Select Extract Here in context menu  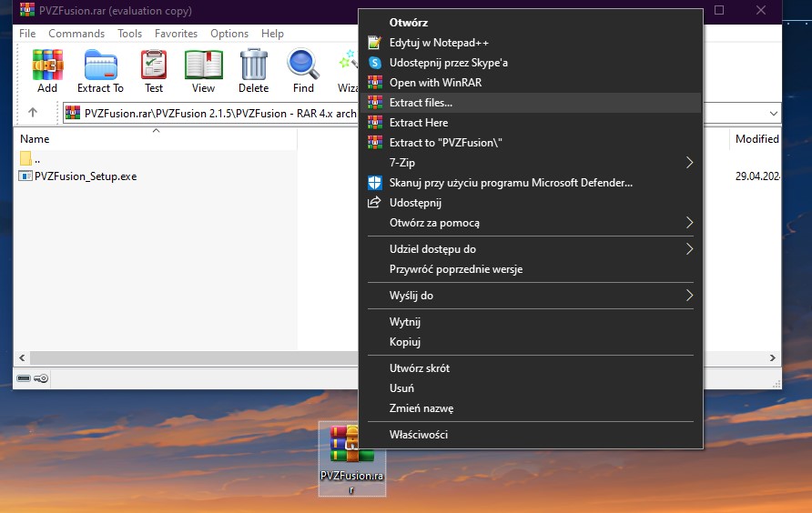coord(418,123)
